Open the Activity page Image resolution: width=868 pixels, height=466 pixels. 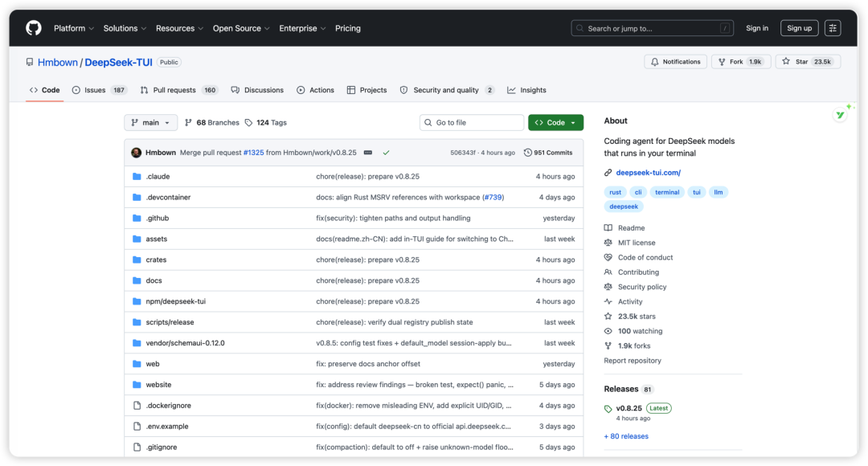coord(630,302)
